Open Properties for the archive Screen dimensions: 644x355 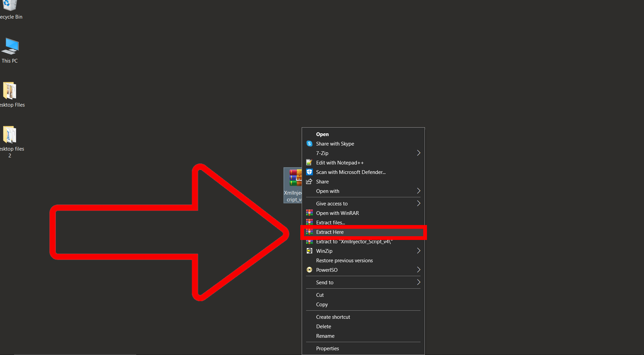tap(327, 348)
